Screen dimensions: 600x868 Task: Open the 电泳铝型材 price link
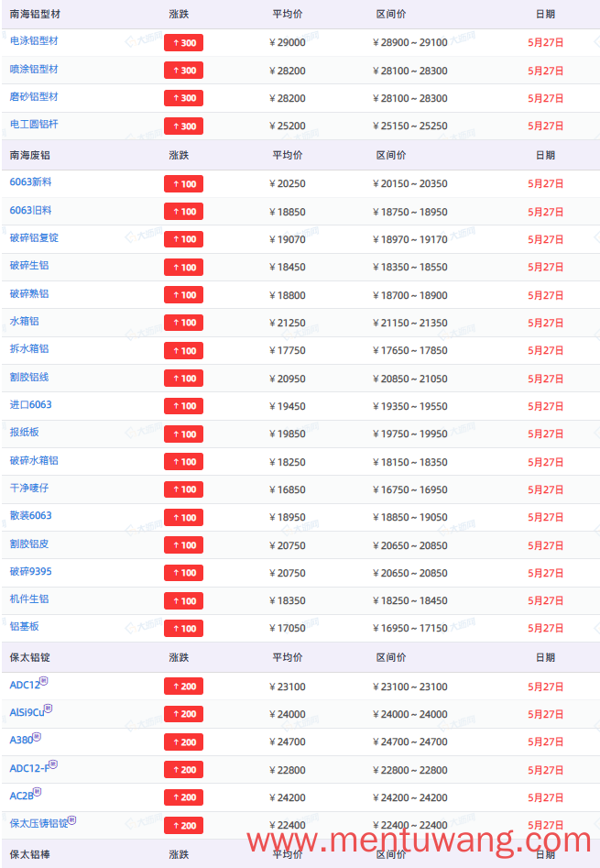[34, 41]
